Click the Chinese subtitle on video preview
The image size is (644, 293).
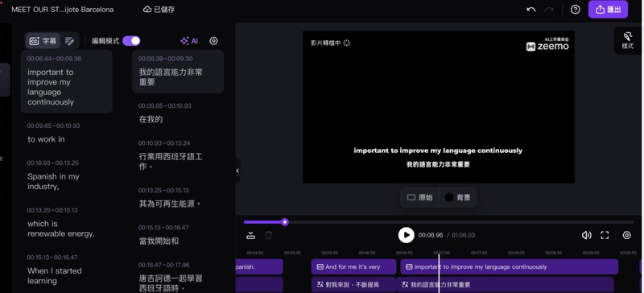(438, 164)
